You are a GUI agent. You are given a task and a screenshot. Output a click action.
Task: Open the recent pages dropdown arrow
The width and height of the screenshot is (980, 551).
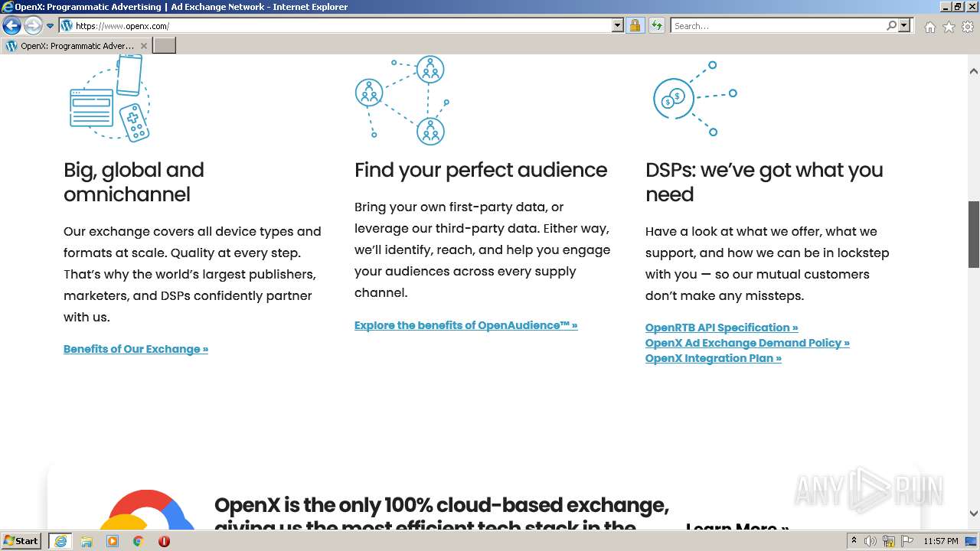coord(50,26)
